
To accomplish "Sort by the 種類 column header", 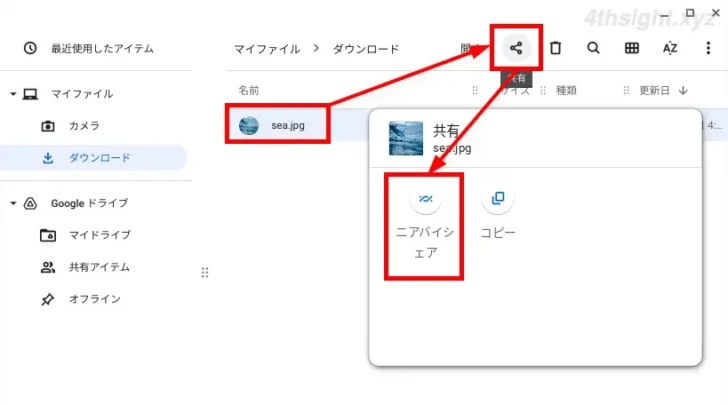I will 566,91.
